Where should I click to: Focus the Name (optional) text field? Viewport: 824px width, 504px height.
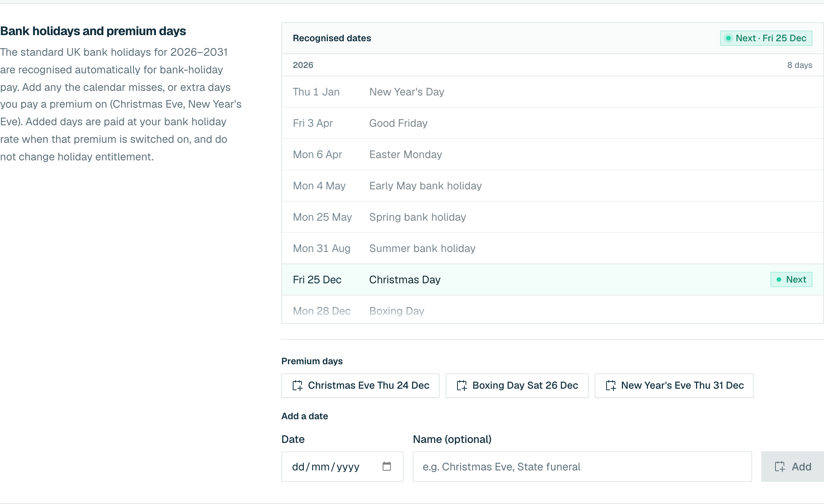pos(582,467)
